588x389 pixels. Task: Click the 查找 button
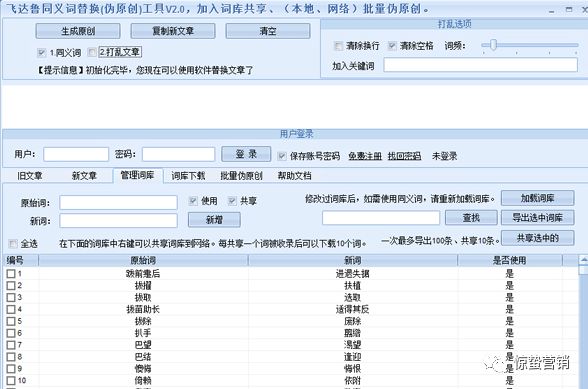point(471,218)
